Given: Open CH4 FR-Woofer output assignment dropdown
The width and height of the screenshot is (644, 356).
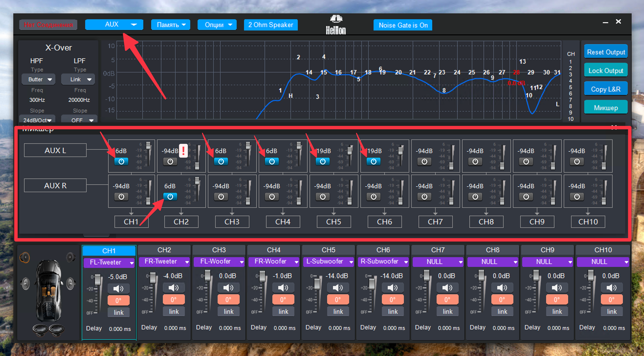Looking at the screenshot, I should [273, 262].
